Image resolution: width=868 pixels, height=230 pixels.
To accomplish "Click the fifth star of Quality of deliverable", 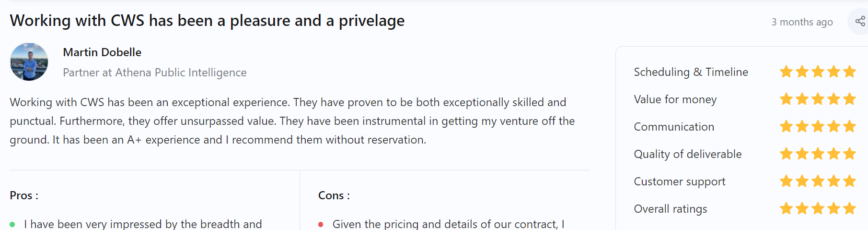I will point(850,154).
